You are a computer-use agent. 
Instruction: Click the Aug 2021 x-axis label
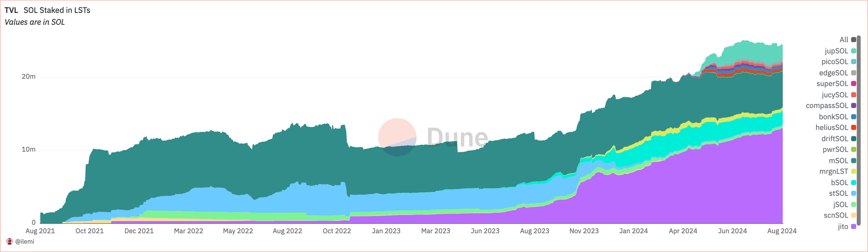tap(40, 231)
